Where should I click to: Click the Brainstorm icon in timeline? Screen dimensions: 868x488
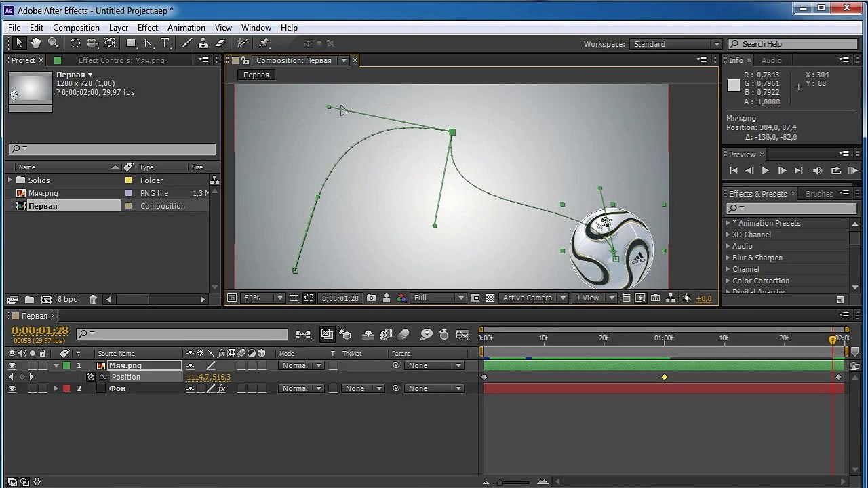click(x=426, y=334)
